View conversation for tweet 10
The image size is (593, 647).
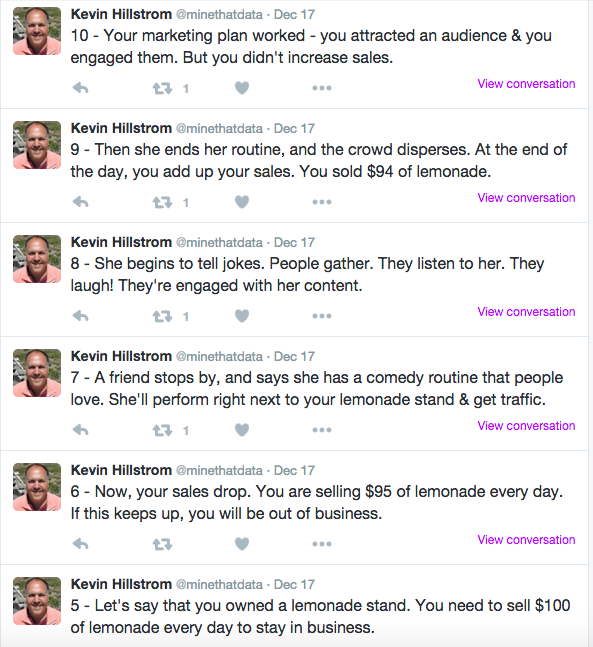pyautogui.click(x=526, y=84)
